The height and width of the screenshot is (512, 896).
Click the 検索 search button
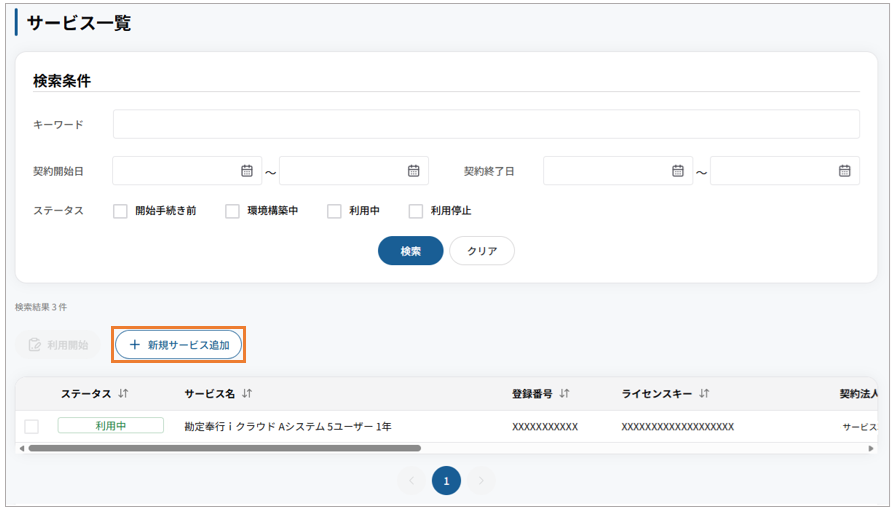click(410, 251)
